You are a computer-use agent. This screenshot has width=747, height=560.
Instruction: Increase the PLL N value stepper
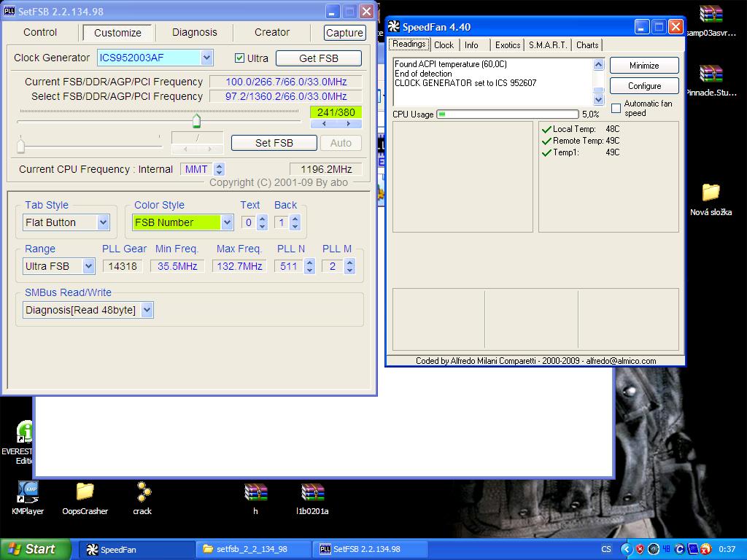tap(309, 262)
